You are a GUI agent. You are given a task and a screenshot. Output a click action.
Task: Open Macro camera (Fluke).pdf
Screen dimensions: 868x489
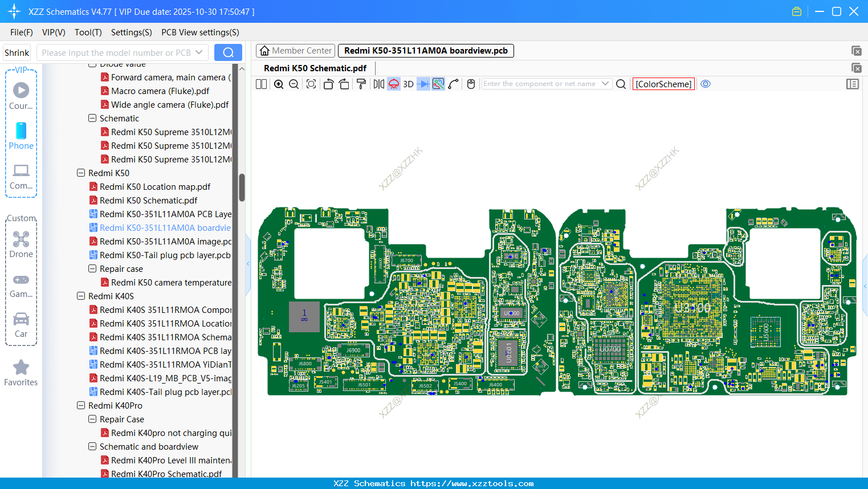point(160,91)
